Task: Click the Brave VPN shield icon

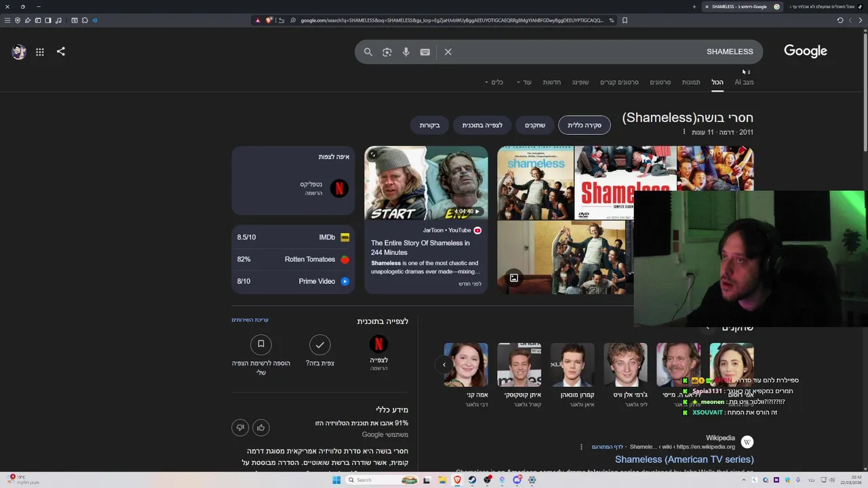Action: [x=18, y=20]
